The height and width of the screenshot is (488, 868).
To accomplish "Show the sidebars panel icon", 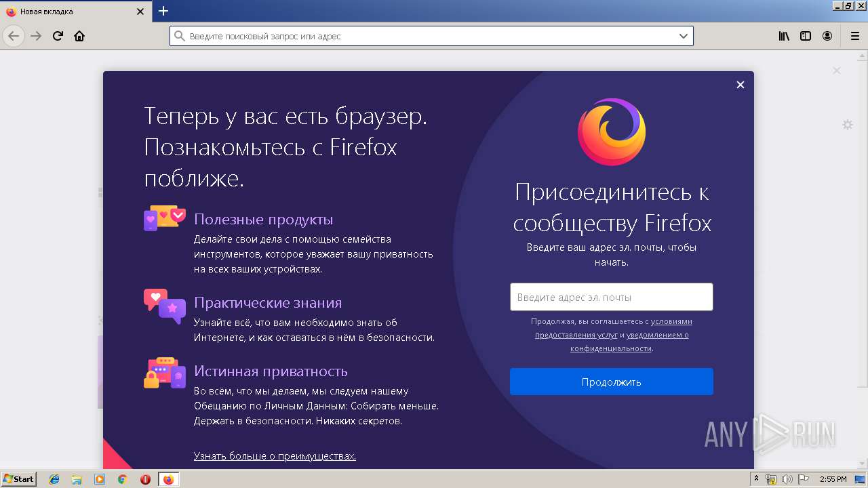I will tap(806, 36).
